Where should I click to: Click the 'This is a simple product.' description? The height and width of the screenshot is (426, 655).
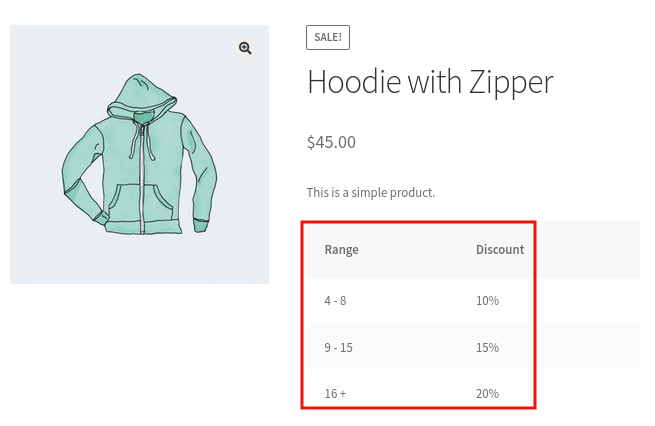tap(371, 192)
